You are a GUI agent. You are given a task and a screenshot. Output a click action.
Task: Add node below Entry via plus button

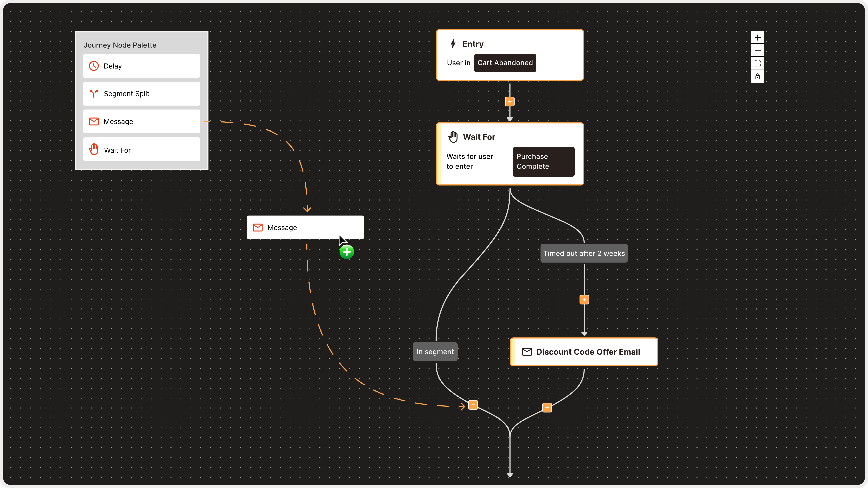510,102
